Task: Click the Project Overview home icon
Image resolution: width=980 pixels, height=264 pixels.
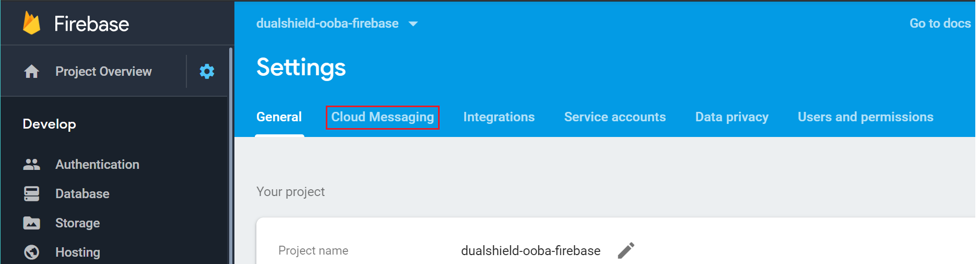Action: click(31, 72)
